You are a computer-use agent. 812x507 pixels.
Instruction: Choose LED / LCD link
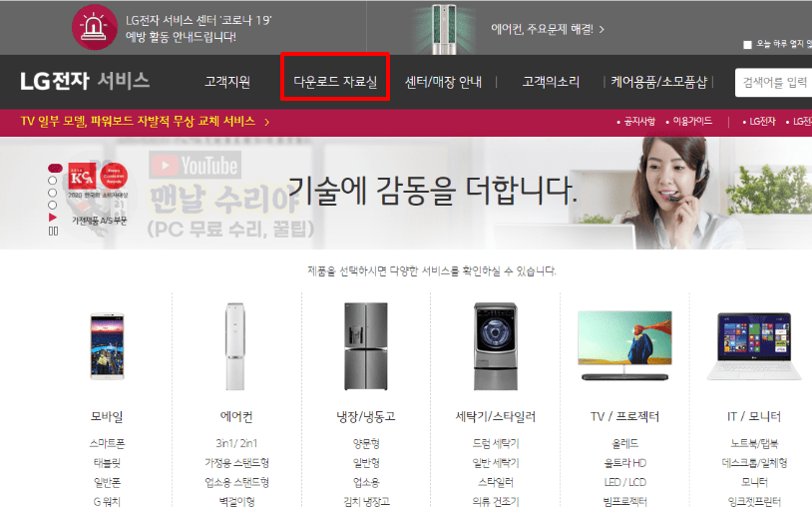tap(625, 482)
